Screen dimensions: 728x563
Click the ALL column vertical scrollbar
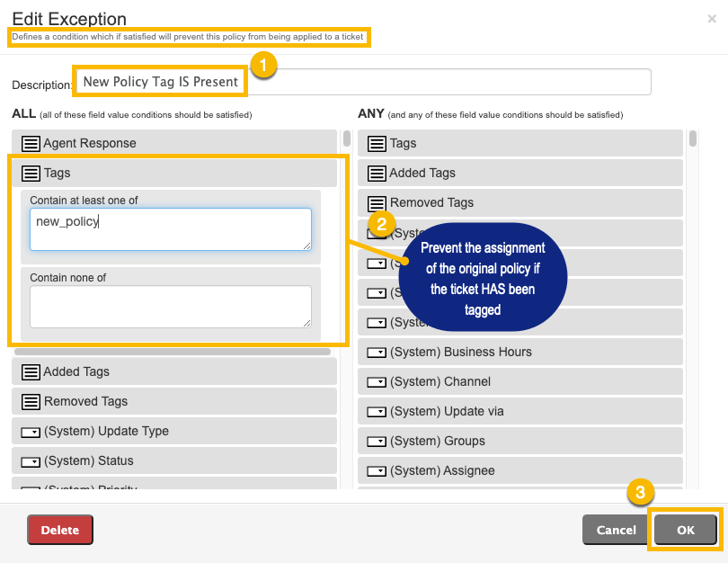347,139
